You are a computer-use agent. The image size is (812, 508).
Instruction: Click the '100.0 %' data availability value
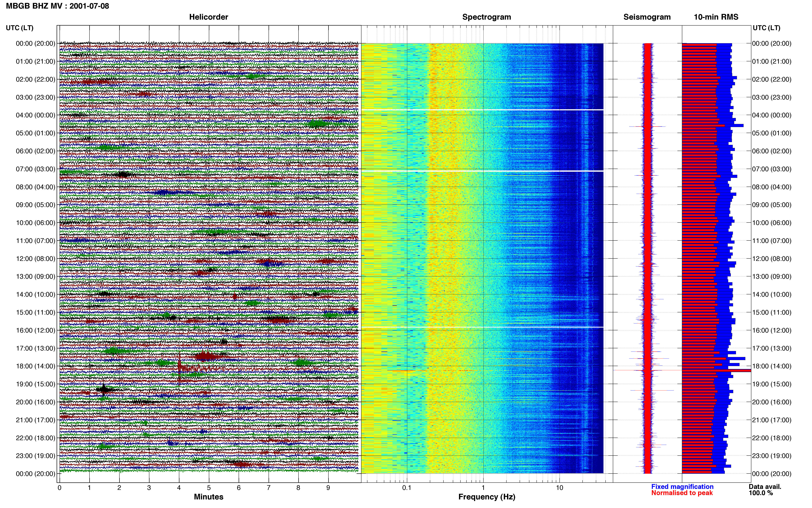761,493
